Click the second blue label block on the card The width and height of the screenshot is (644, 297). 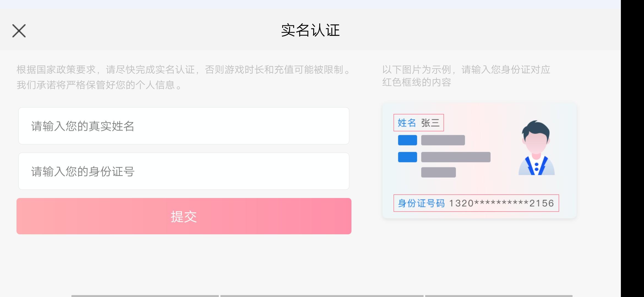(x=407, y=157)
